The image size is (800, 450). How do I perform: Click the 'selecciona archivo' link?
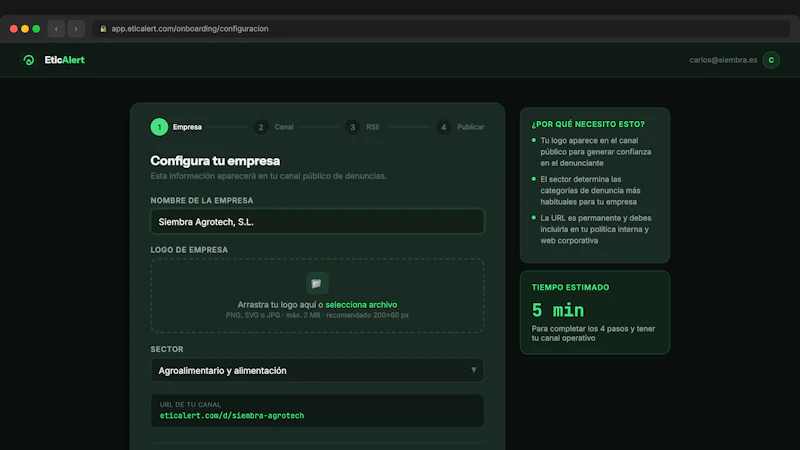click(x=361, y=305)
